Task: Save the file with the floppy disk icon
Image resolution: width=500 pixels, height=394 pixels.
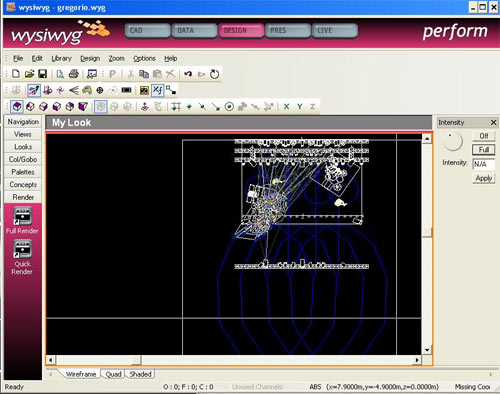Action: tap(43, 74)
